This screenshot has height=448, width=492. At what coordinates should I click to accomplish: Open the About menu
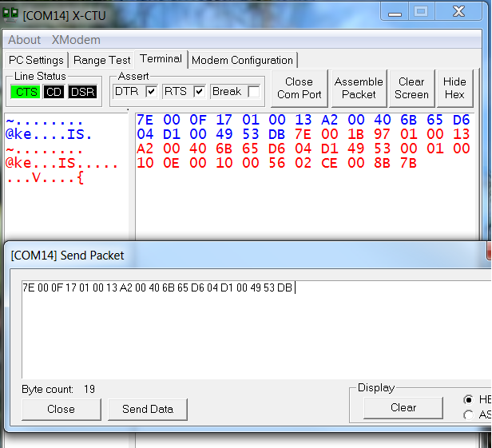pyautogui.click(x=24, y=40)
